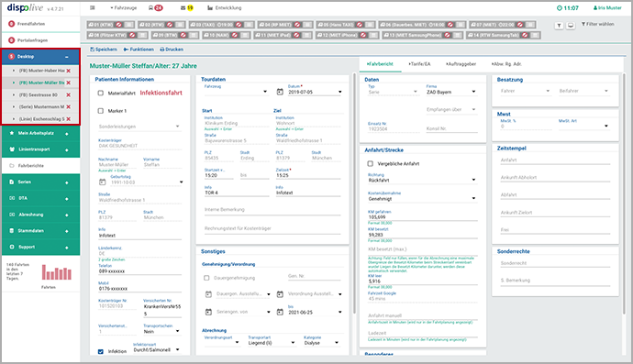Close the (FB) Seestrasse 80 desktop entry

pos(69,94)
